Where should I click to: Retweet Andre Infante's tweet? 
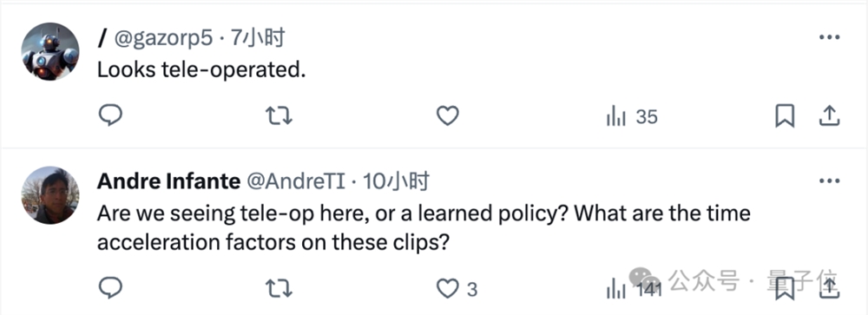point(279,288)
